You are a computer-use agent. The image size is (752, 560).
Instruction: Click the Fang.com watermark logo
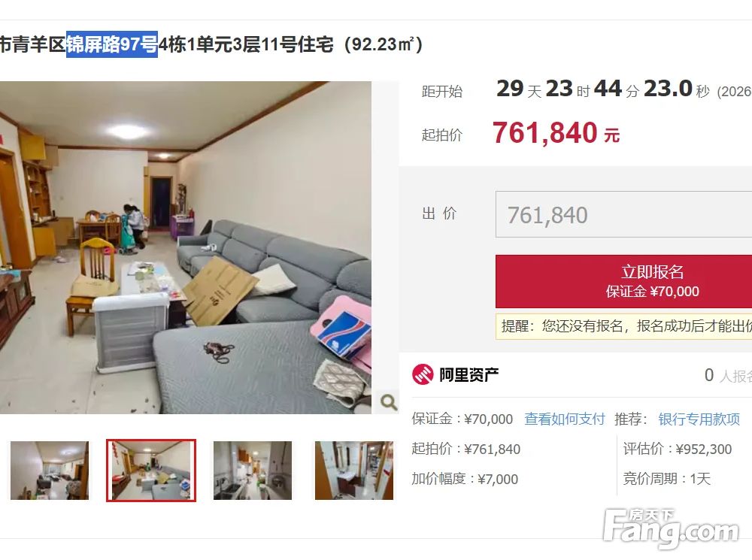(x=672, y=528)
